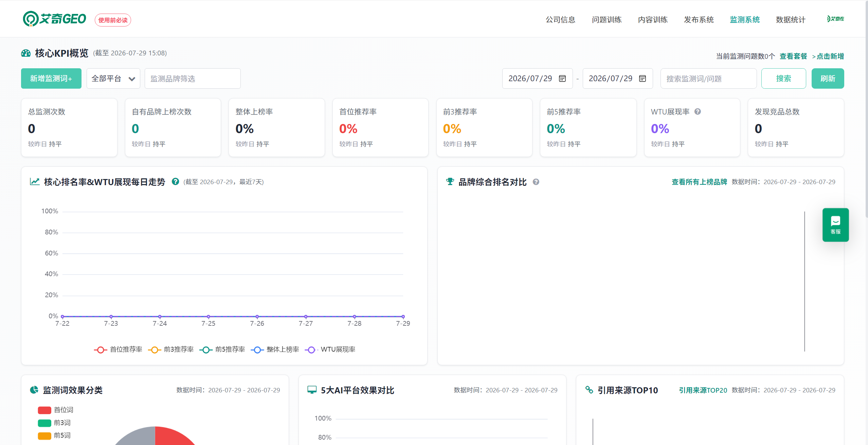Open 查看套餐 link
The width and height of the screenshot is (868, 445).
pyautogui.click(x=793, y=56)
